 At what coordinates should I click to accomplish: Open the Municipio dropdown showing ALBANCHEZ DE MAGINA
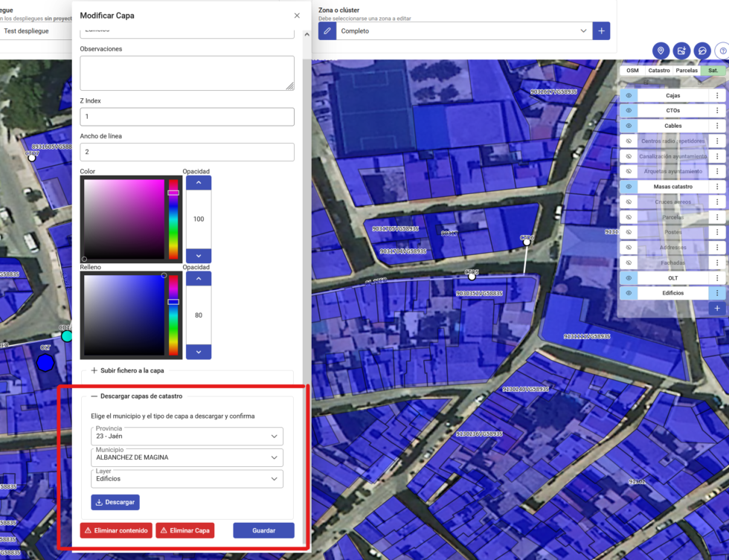coord(187,457)
